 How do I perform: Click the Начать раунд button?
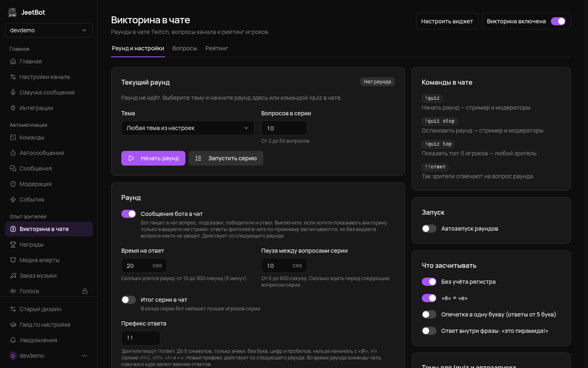[153, 158]
